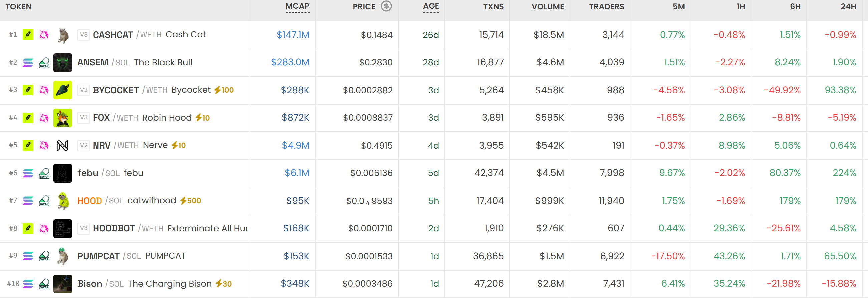The width and height of the screenshot is (868, 298).
Task: Sort the table by MCAP column
Action: point(297,6)
